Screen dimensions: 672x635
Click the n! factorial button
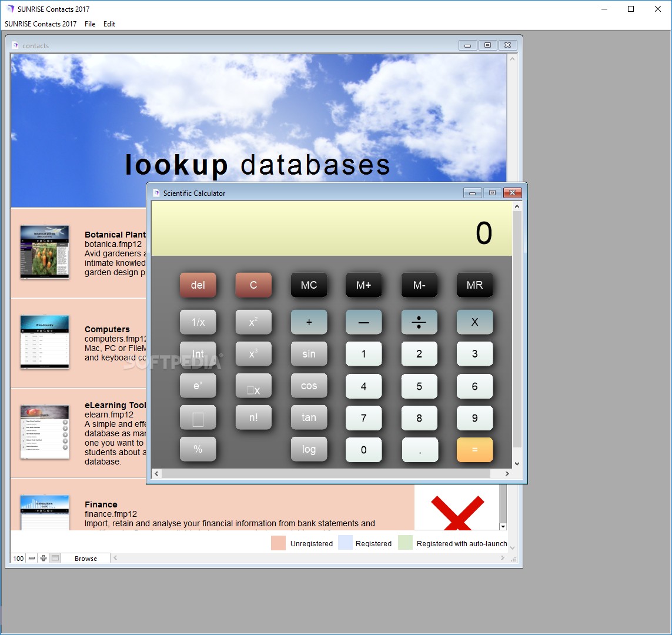pos(253,418)
